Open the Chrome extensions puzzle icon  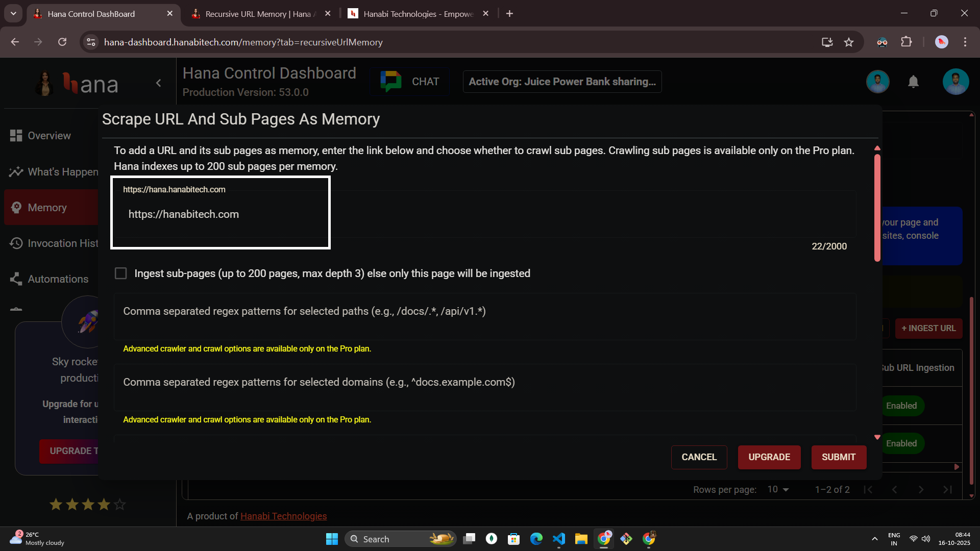(906, 42)
